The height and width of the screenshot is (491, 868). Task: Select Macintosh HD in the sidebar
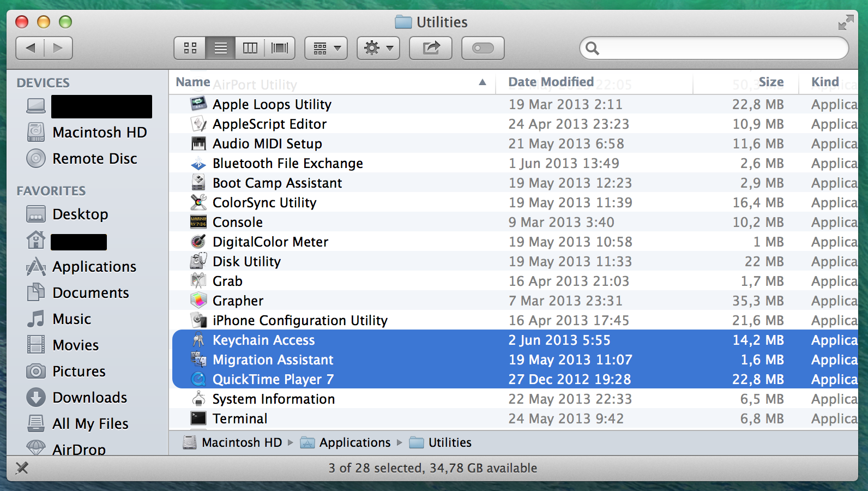coord(87,133)
